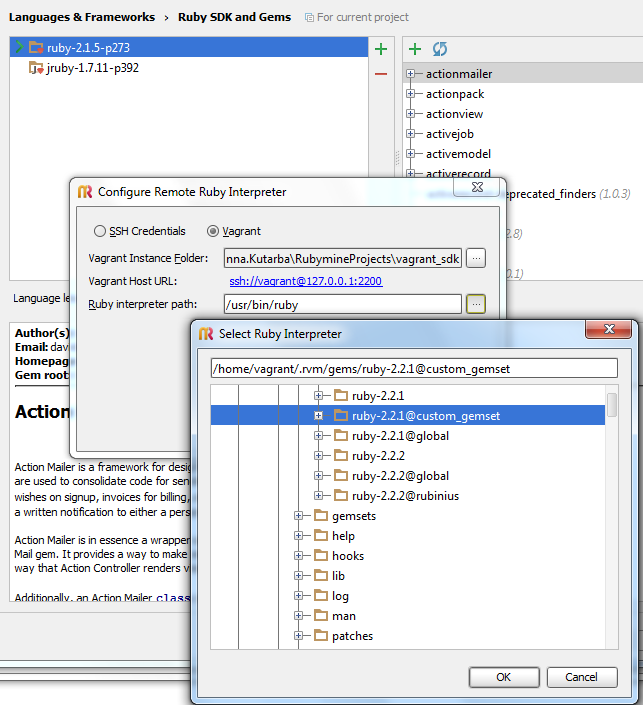The image size is (643, 705).
Task: Expand the lib folder node
Action: [299, 576]
